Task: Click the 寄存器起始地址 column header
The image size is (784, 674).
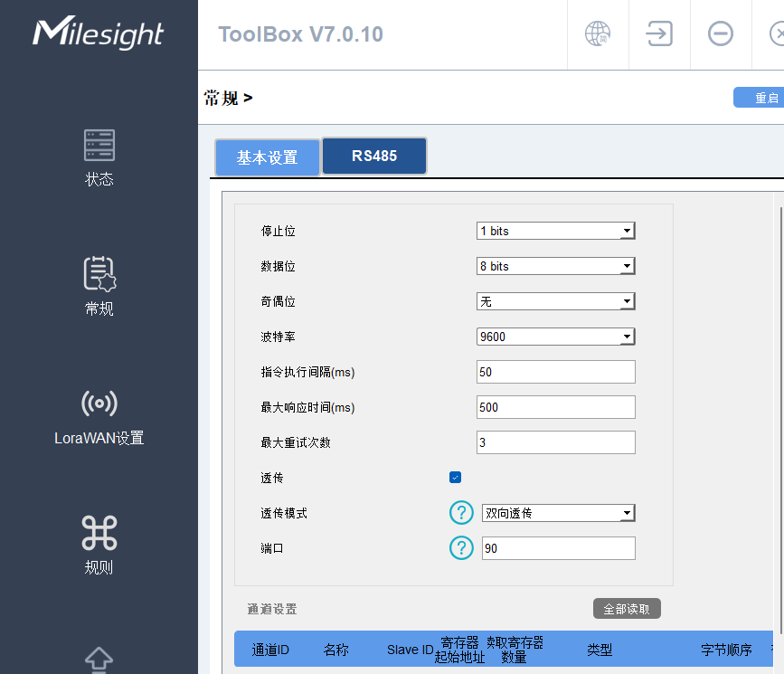Action: click(x=459, y=650)
